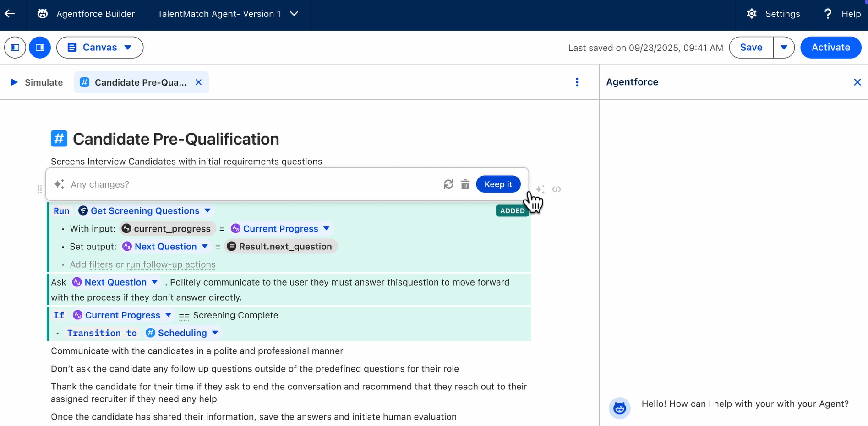The height and width of the screenshot is (426, 868).
Task: Click the 'Run' keyword text
Action: (61, 211)
